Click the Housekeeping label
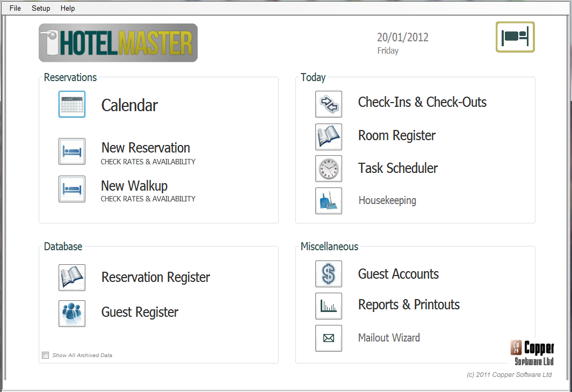 point(387,200)
